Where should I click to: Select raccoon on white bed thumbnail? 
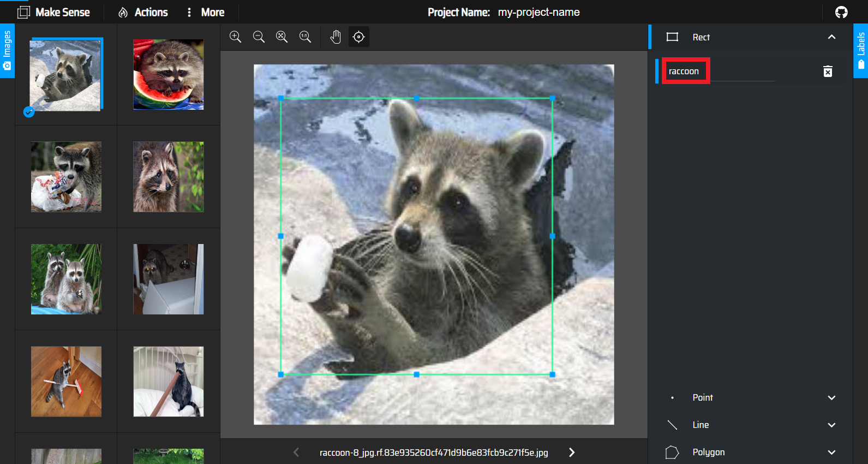click(x=169, y=382)
